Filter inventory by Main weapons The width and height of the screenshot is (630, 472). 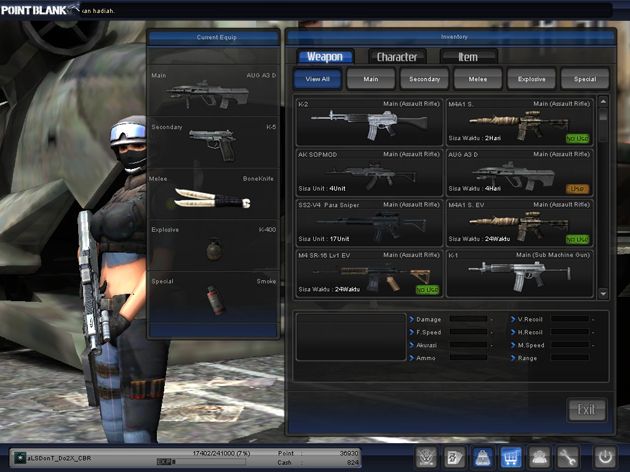[x=371, y=79]
